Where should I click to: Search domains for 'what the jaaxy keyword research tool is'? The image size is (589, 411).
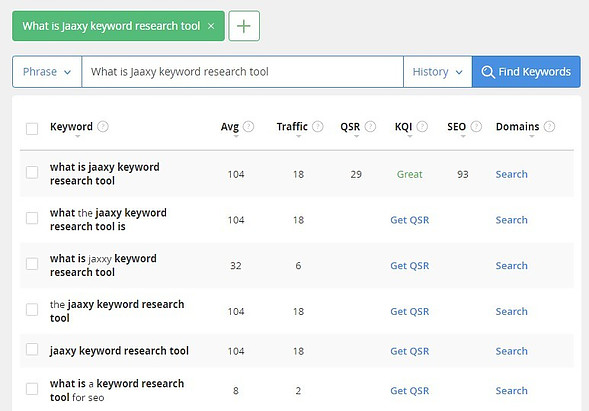click(512, 220)
